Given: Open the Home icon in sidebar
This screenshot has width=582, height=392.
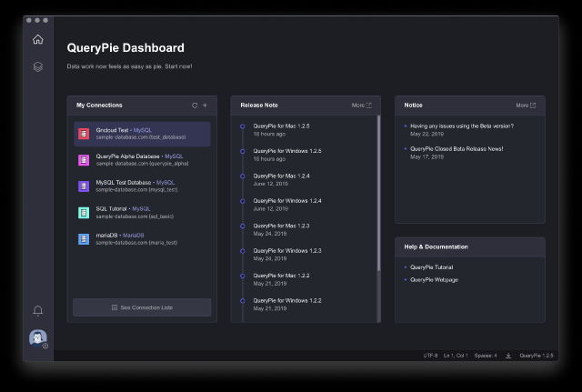Looking at the screenshot, I should coord(38,39).
